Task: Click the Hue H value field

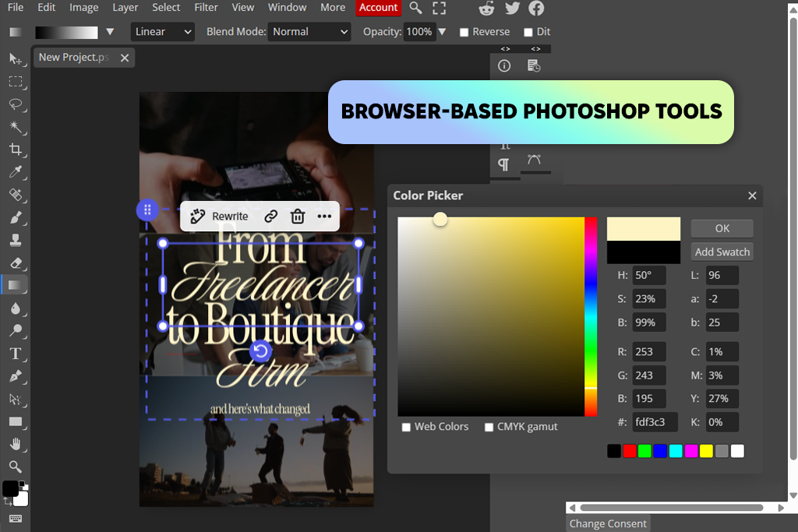Action: coord(649,275)
